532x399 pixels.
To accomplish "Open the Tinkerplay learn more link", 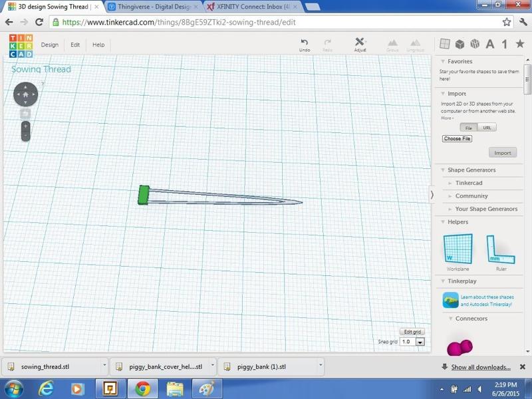I will pyautogui.click(x=487, y=301).
